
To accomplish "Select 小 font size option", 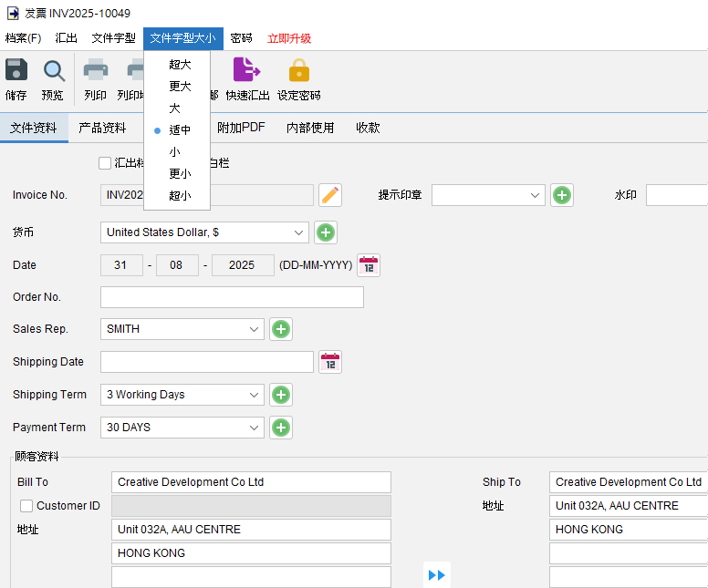I will point(177,152).
